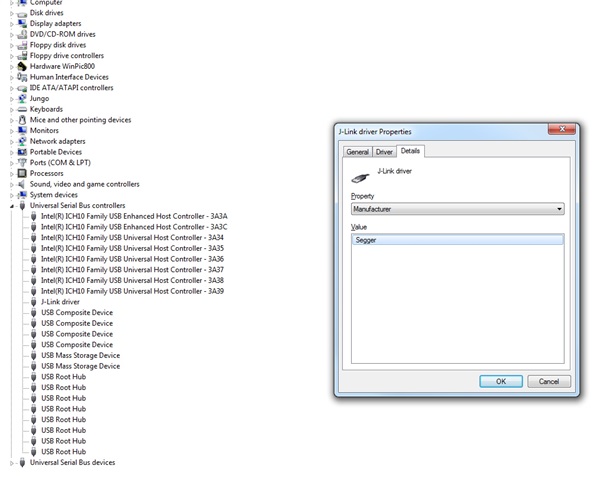Click the Mice and other pointing devices icon
The width and height of the screenshot is (607, 480).
(x=22, y=120)
